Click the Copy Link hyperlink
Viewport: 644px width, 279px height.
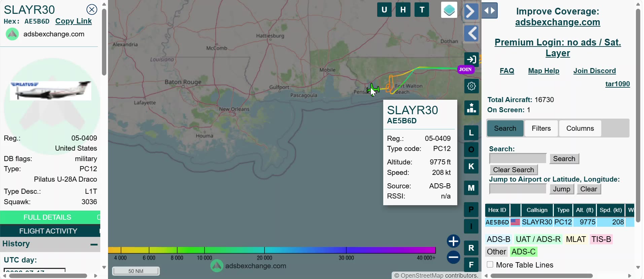73,21
